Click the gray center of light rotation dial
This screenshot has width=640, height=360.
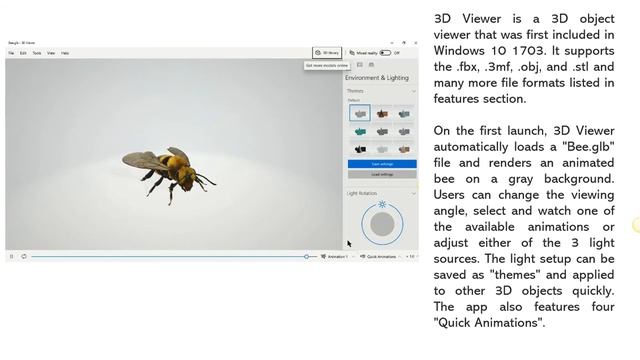[x=382, y=224]
